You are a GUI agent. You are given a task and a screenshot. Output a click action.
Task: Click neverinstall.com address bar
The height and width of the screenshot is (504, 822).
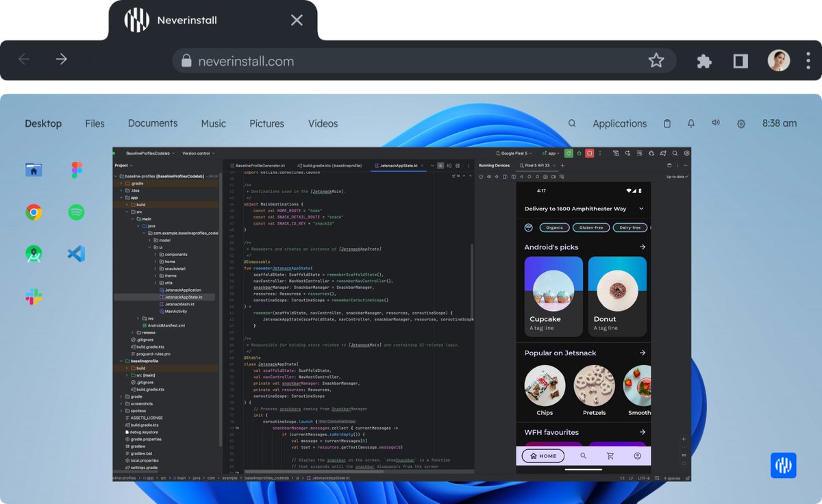(x=424, y=60)
